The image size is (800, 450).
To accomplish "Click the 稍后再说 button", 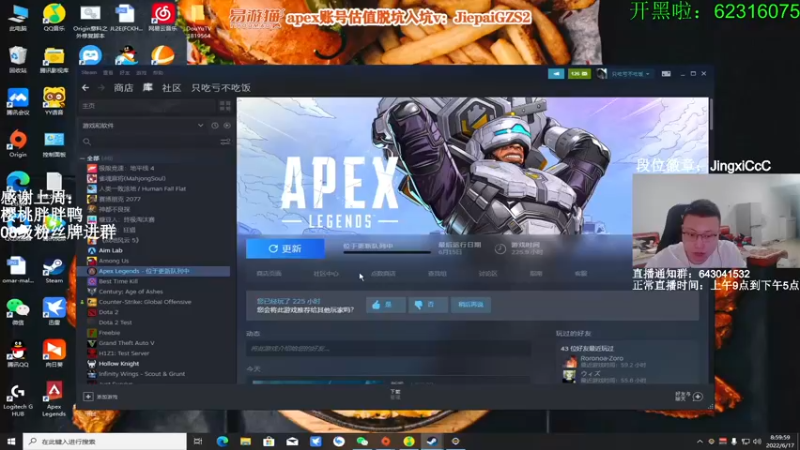I will pos(471,305).
